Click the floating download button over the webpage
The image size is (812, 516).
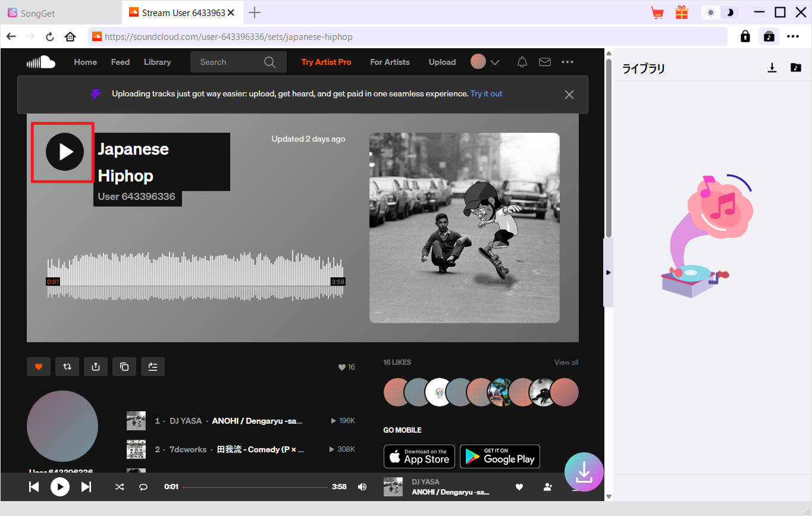pos(584,472)
